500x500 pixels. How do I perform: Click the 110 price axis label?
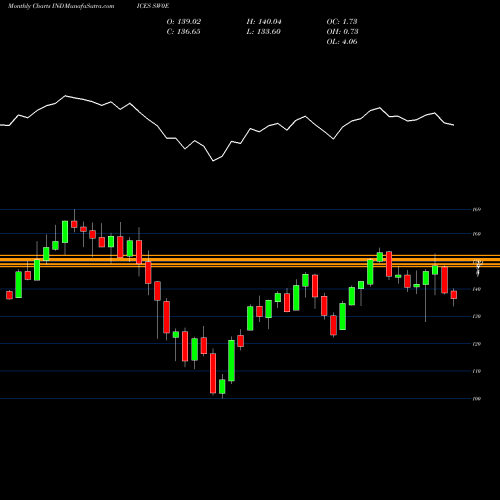(477, 371)
